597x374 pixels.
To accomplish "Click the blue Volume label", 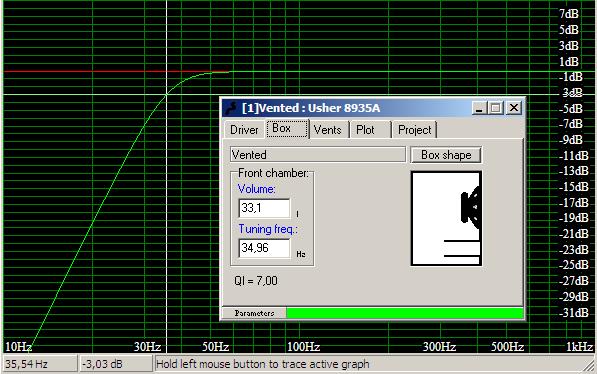I will pos(256,189).
